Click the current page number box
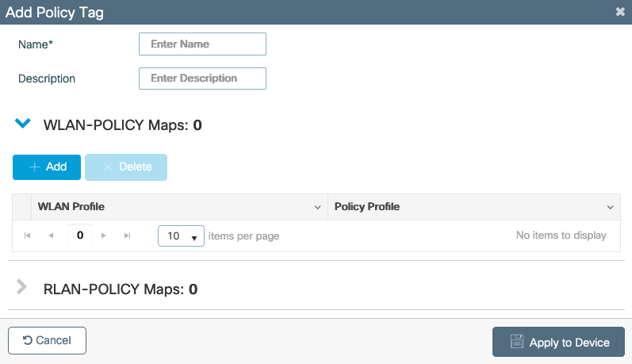Viewport: 632px width, 364px height. 80,236
